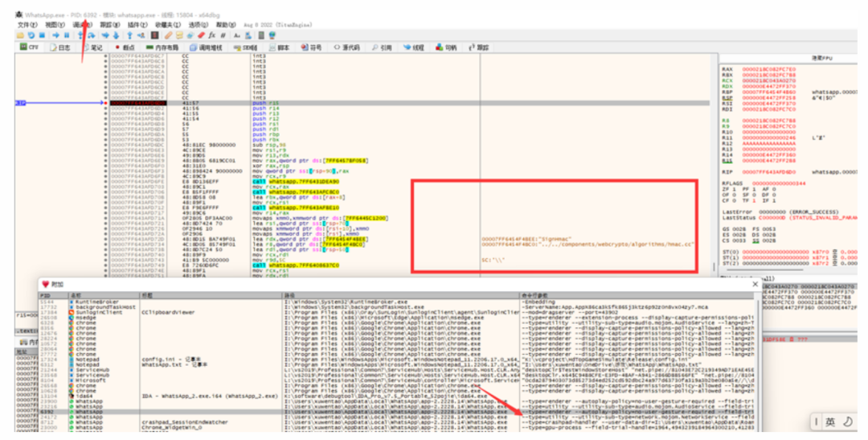Switch to the 符号 symbols tab
Image resolution: width=868 pixels, height=440 pixels.
(311, 47)
